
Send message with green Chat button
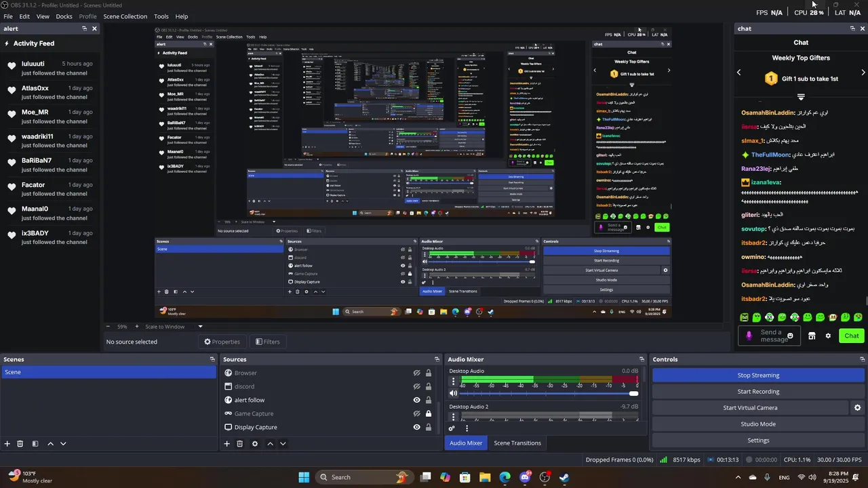(852, 336)
